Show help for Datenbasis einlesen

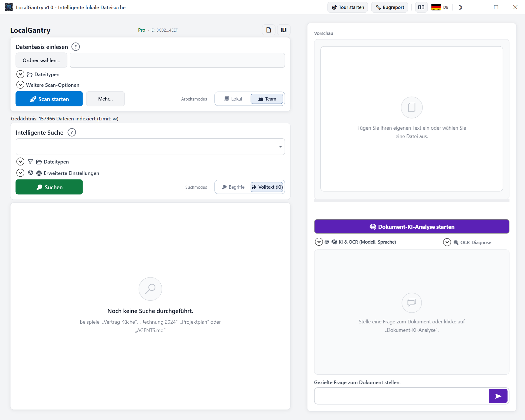point(76,47)
